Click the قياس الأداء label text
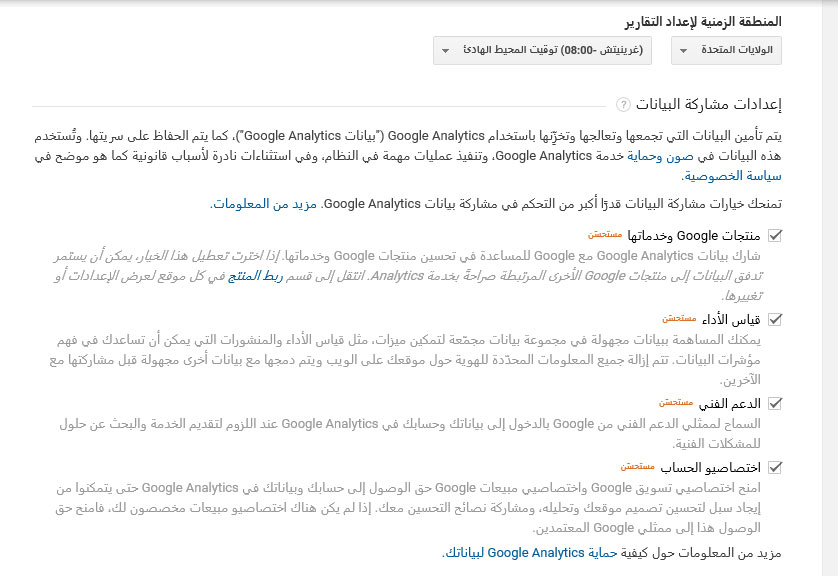This screenshot has width=838, height=576. [731, 320]
